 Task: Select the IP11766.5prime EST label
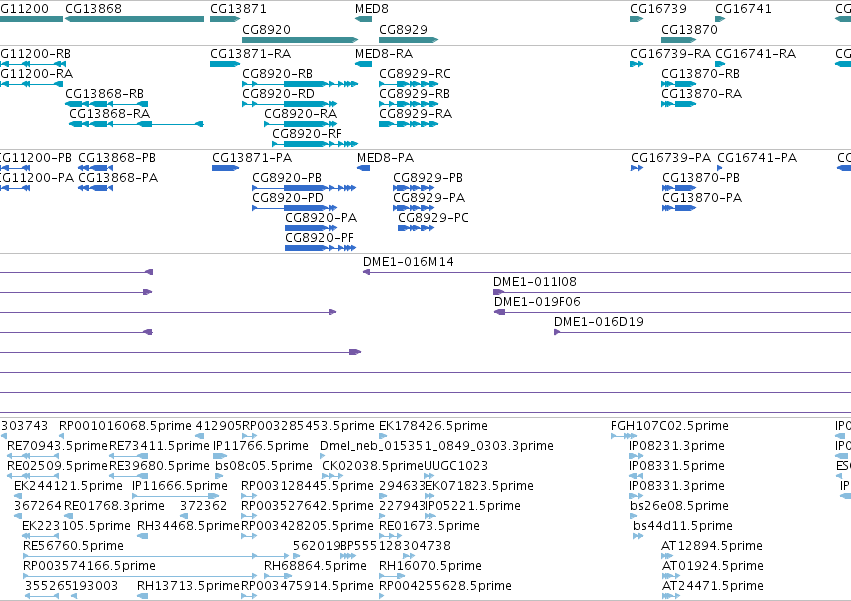pyautogui.click(x=261, y=446)
